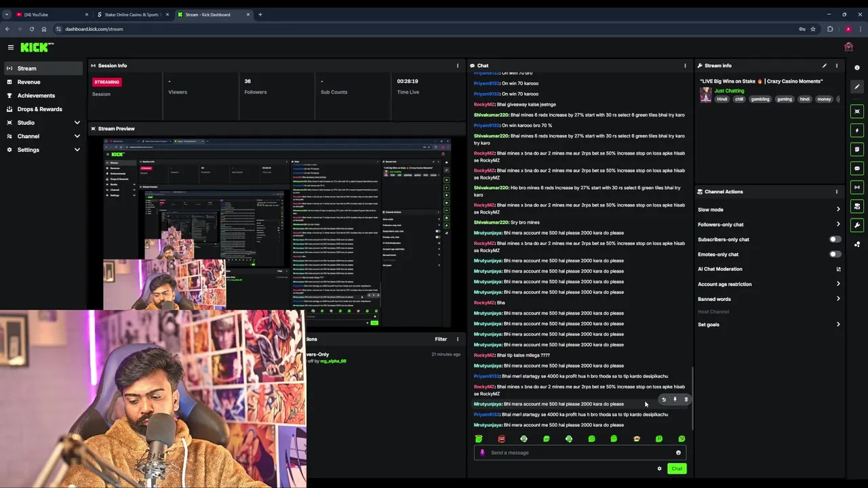This screenshot has height=488, width=868.
Task: Click the reply arrow icon on the hovered chat message
Action: (664, 400)
